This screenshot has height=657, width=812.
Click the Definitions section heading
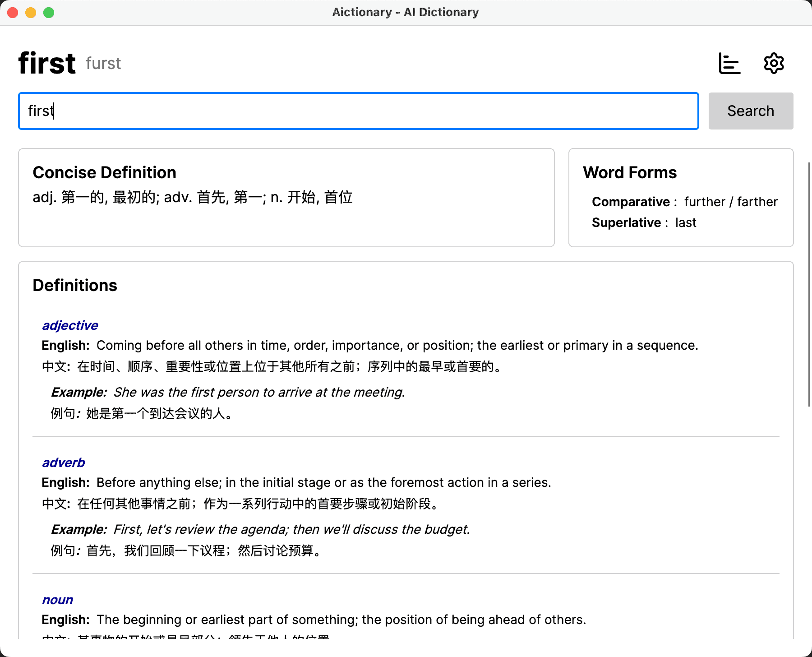tap(74, 285)
